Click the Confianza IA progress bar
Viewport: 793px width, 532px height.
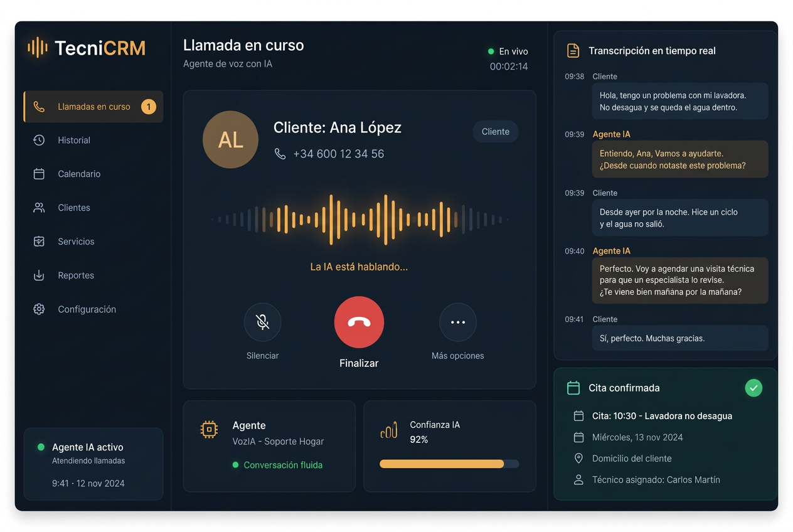coord(449,464)
